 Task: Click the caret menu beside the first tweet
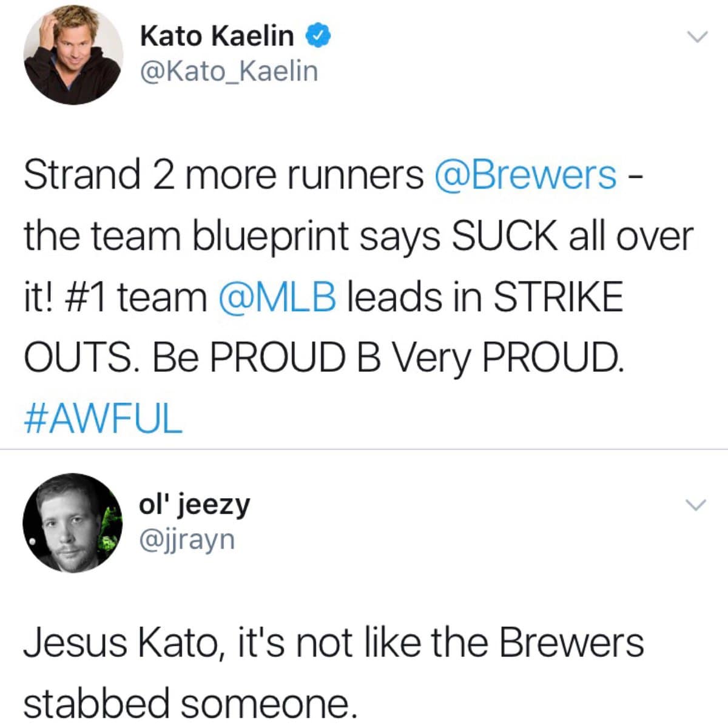pos(696,36)
